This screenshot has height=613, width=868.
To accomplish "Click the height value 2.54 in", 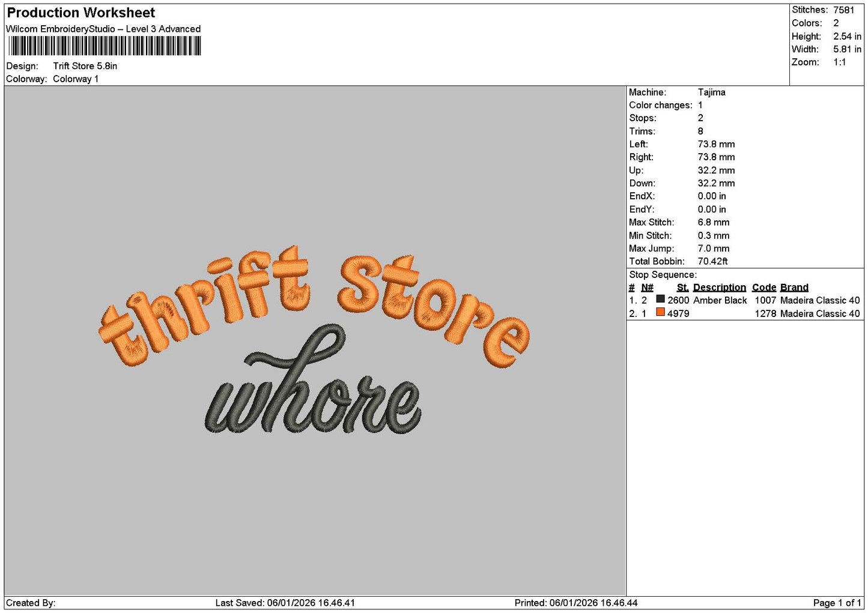I will tap(847, 36).
